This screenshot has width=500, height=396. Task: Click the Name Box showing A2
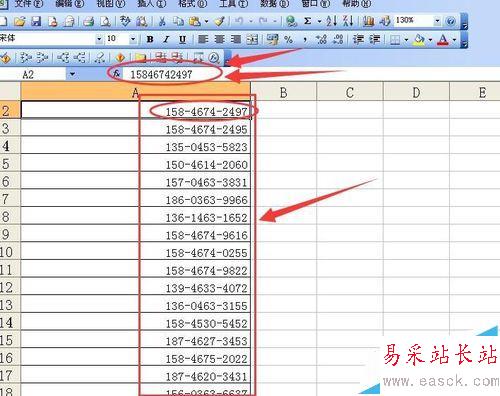[33, 74]
